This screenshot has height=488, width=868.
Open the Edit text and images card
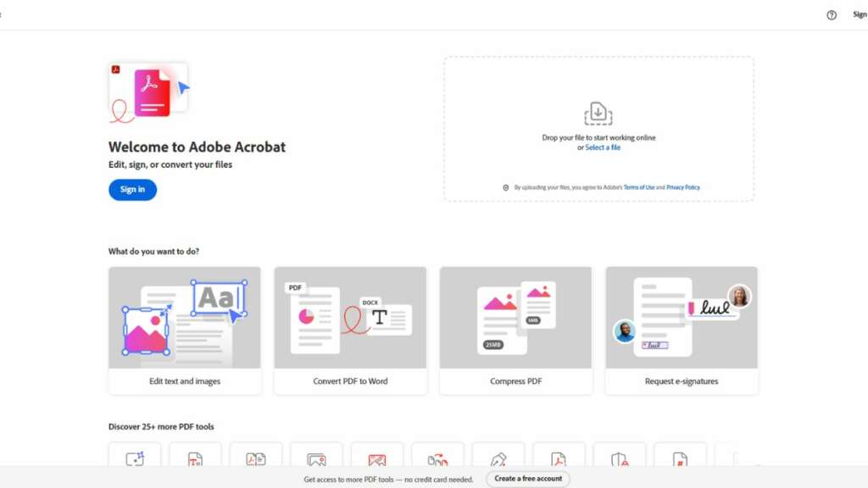[185, 330]
